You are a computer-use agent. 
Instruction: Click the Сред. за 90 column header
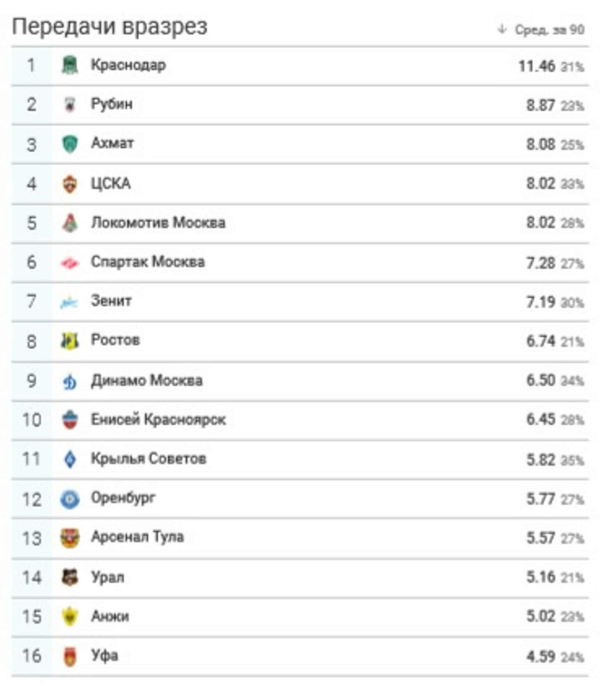coord(550,30)
